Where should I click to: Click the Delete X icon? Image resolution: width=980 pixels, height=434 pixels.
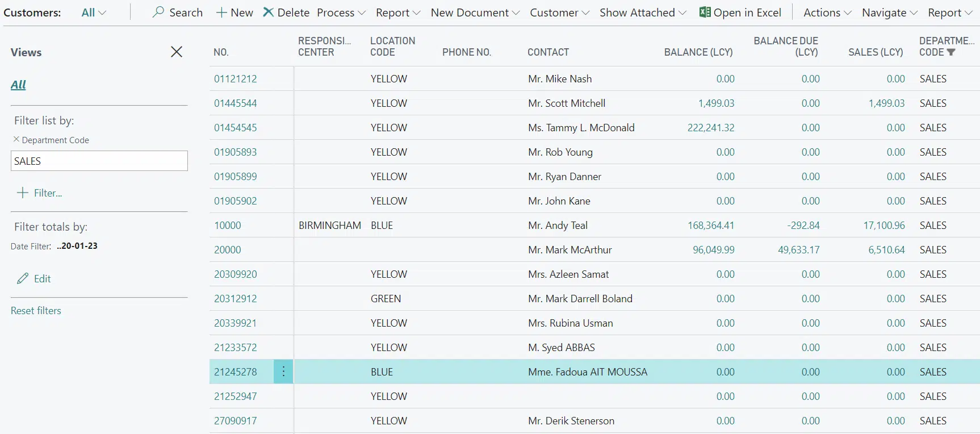(268, 12)
